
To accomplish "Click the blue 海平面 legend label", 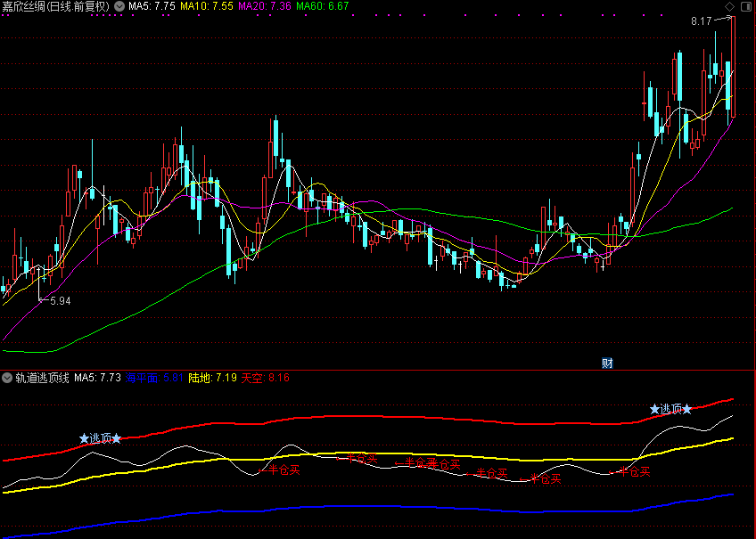I will click(141, 378).
